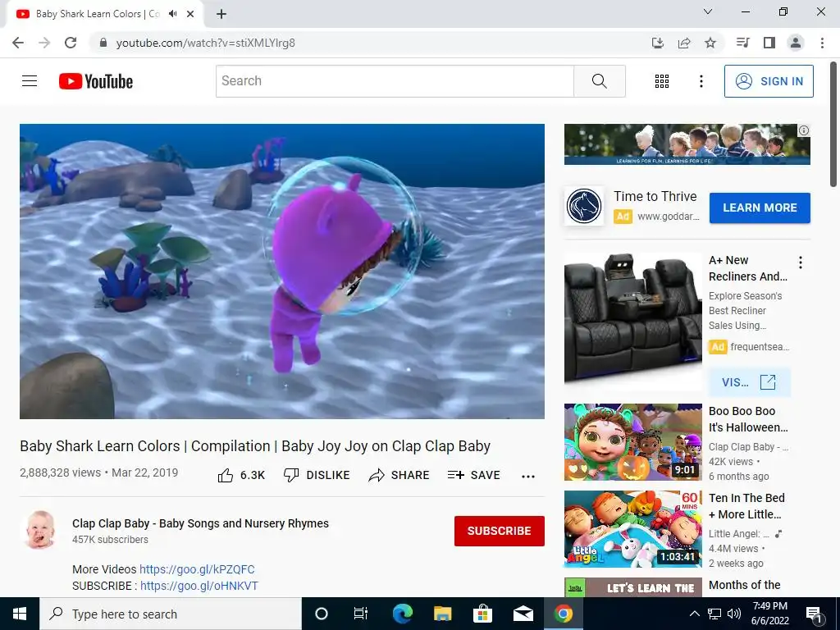The width and height of the screenshot is (840, 630).
Task: Click the browser forward arrow
Action: (x=44, y=43)
